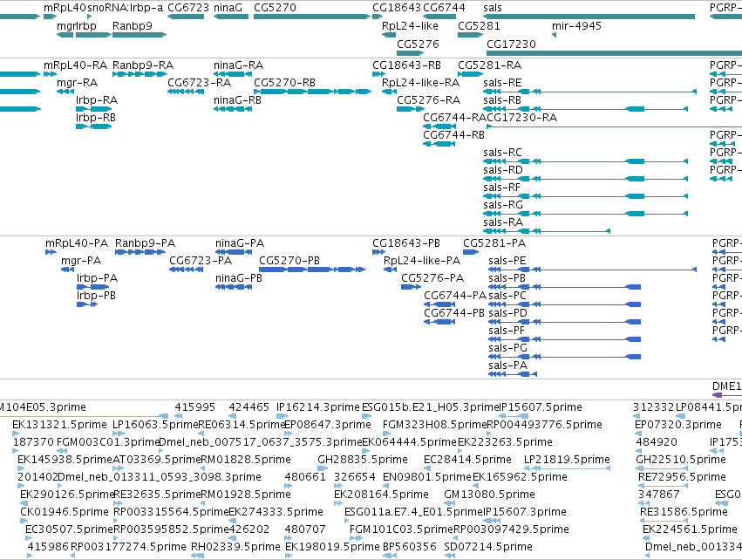742x560 pixels.
Task: Click the CG6744-RB transcript label
Action: pos(453,135)
